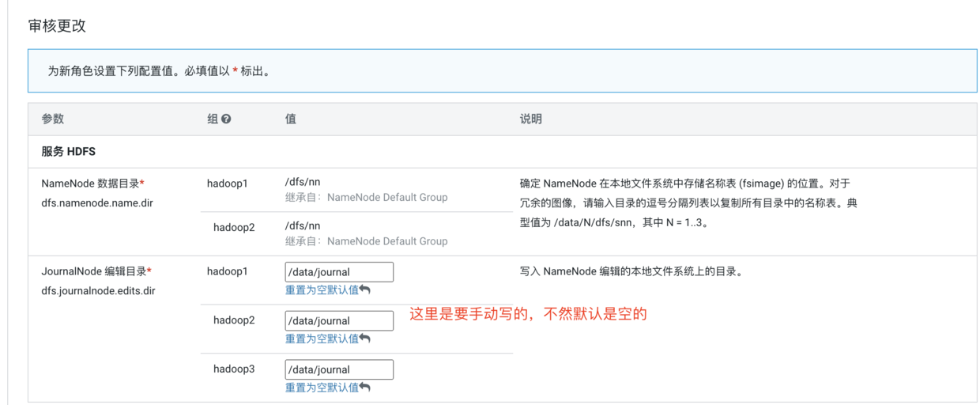
Task: Focus the hadoop1 /data/journal input field
Action: [x=339, y=272]
